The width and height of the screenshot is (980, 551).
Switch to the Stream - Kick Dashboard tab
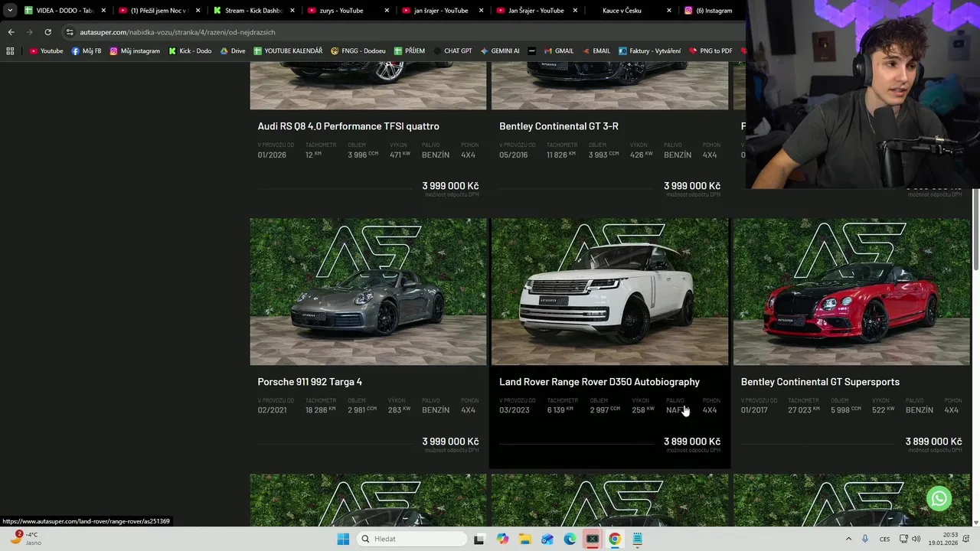(x=254, y=11)
